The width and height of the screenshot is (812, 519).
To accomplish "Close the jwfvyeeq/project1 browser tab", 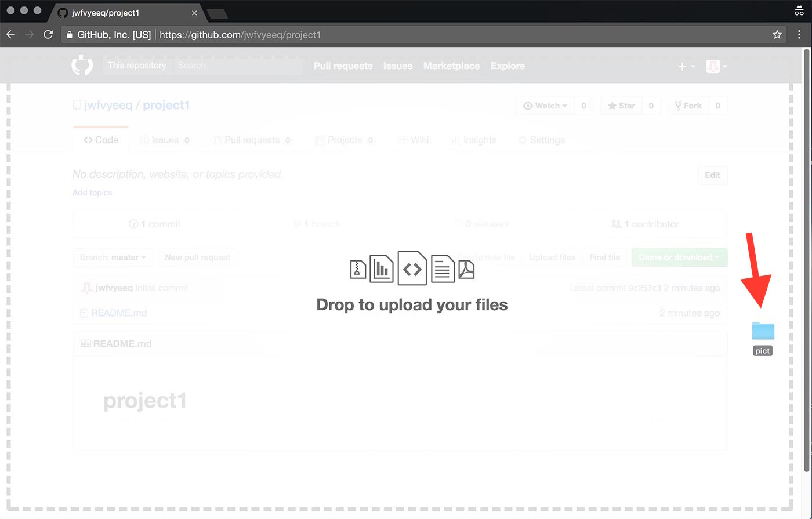I will point(194,13).
